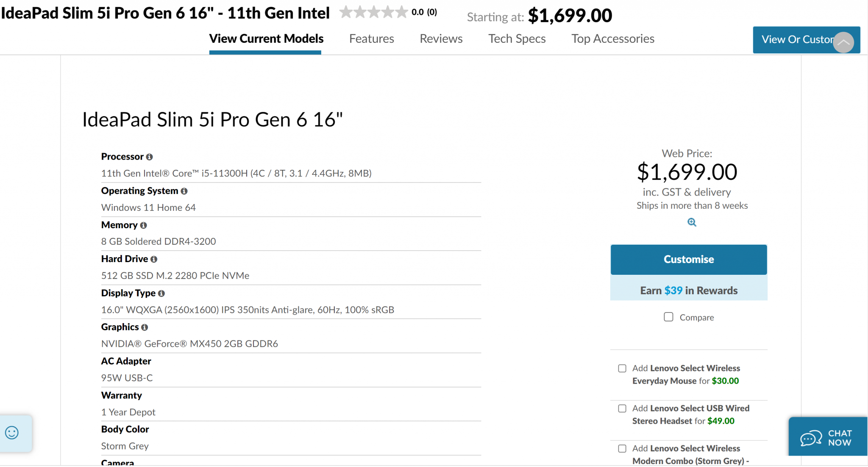Start a conversation with Chat Now

coord(827,437)
